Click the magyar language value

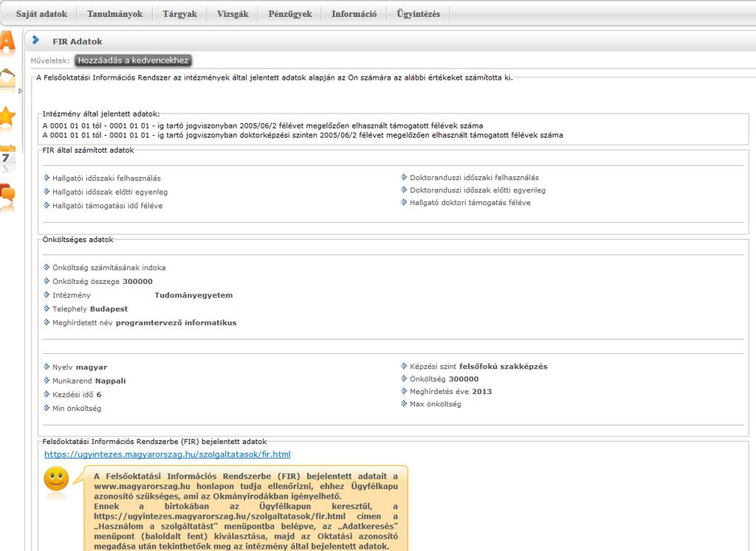[92, 367]
